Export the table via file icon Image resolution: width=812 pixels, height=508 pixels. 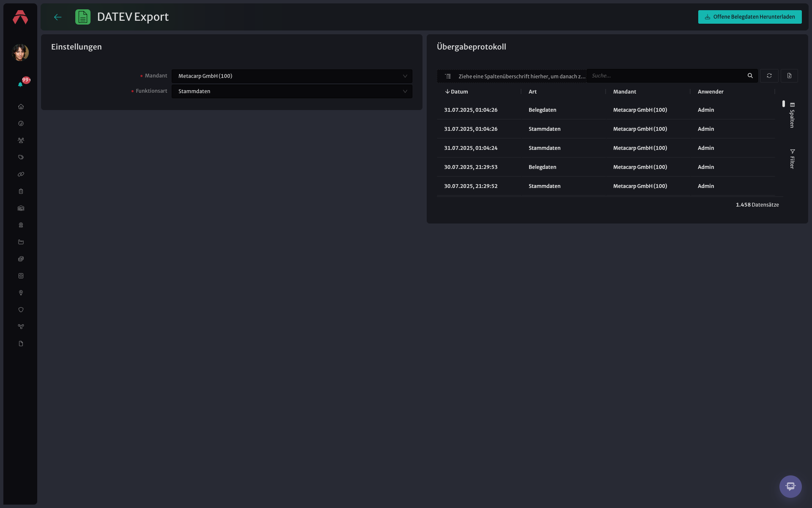coord(789,76)
